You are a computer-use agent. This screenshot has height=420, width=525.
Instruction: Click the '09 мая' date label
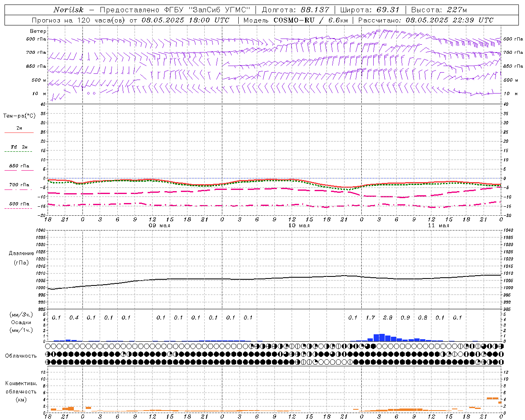[x=160, y=226]
